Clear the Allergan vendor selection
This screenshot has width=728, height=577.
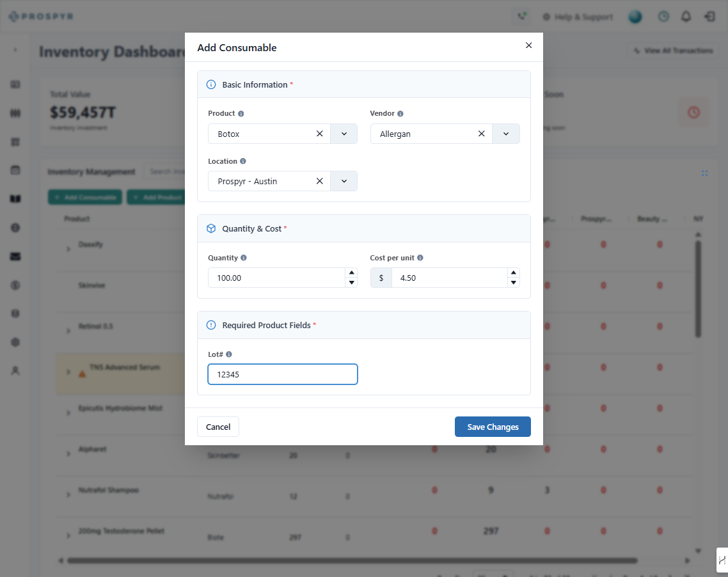482,134
